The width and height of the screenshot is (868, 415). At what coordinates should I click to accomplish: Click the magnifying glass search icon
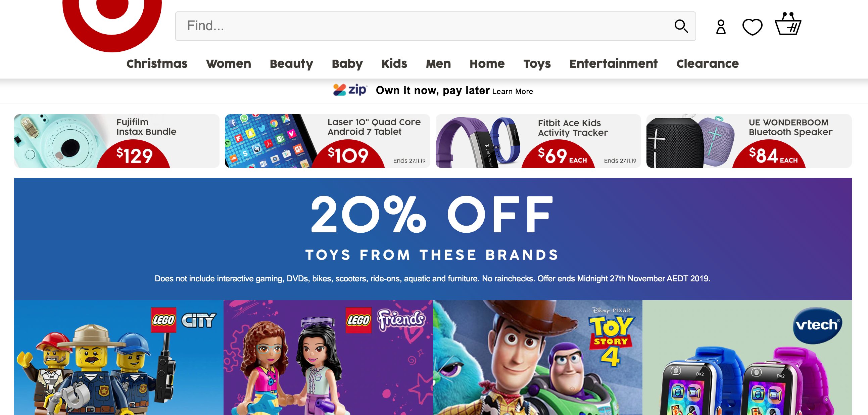pyautogui.click(x=681, y=26)
